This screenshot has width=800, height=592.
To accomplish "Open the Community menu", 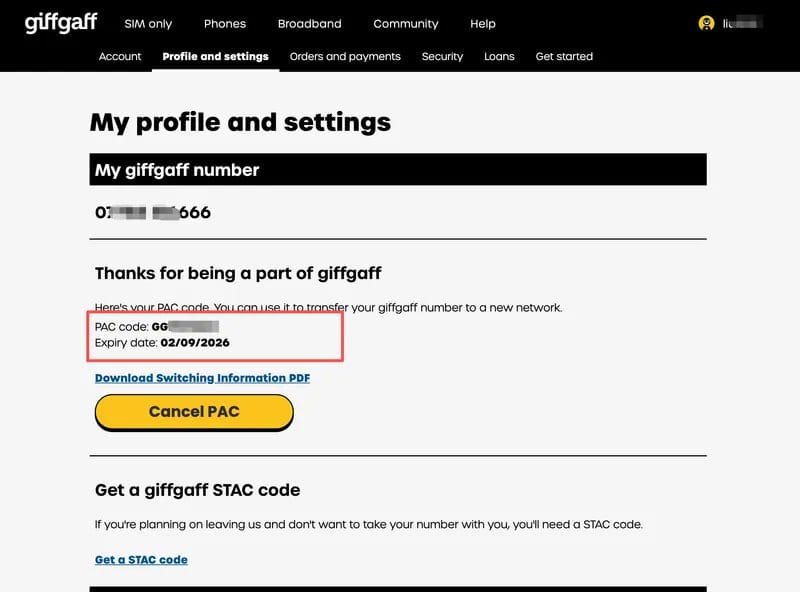I will pos(406,24).
